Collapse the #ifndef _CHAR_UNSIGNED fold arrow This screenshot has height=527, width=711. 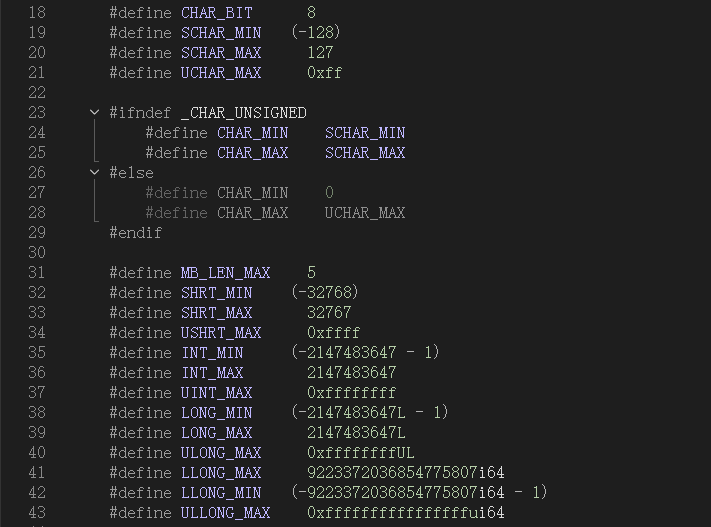click(95, 113)
